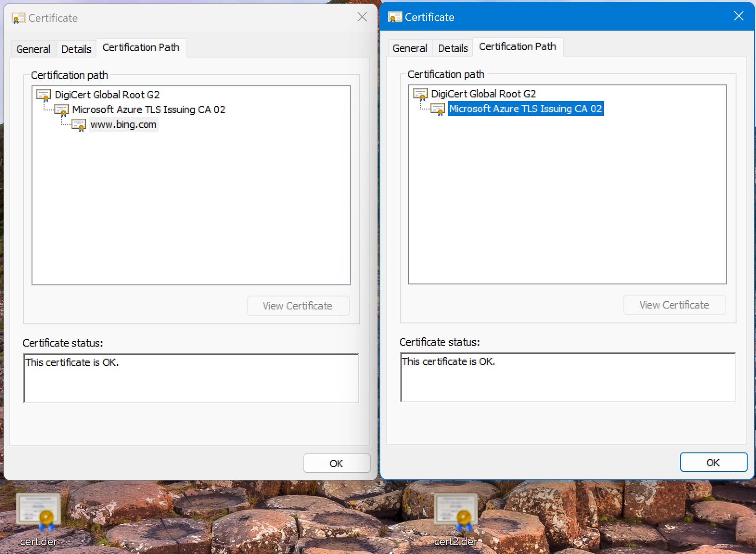Viewport: 756px width, 554px height.
Task: Click the Azure TLS Issuing CA icon in right window
Action: click(438, 109)
